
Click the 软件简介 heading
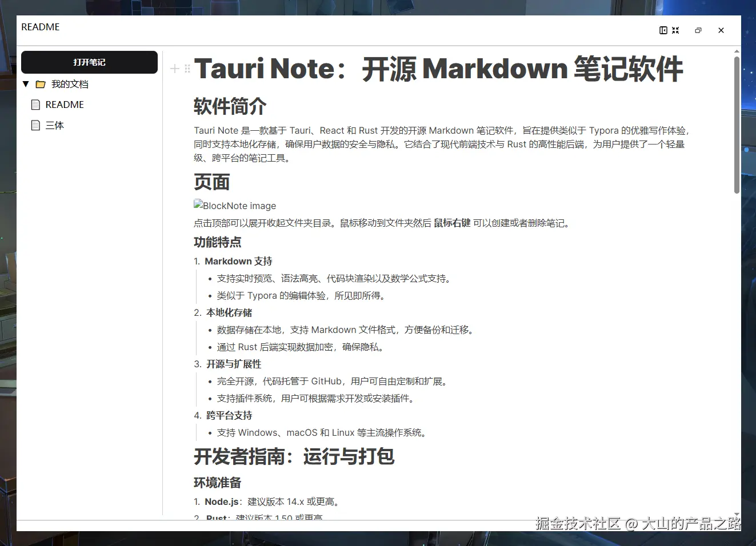coord(230,106)
